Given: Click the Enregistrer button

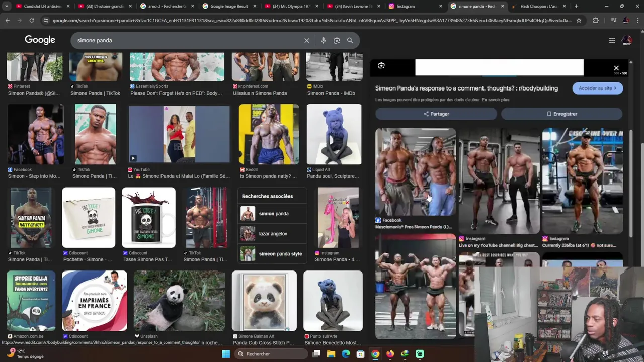Looking at the screenshot, I should pyautogui.click(x=561, y=114).
